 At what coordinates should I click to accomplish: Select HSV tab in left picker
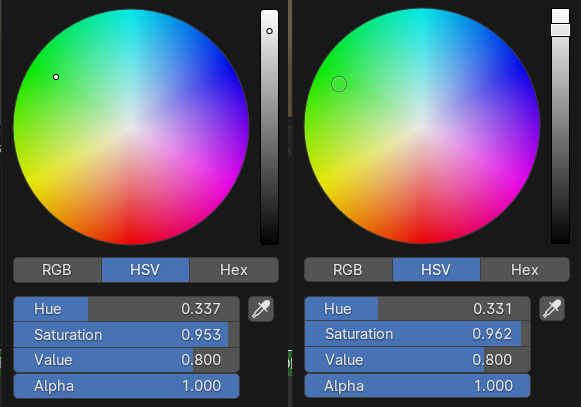pos(145,270)
